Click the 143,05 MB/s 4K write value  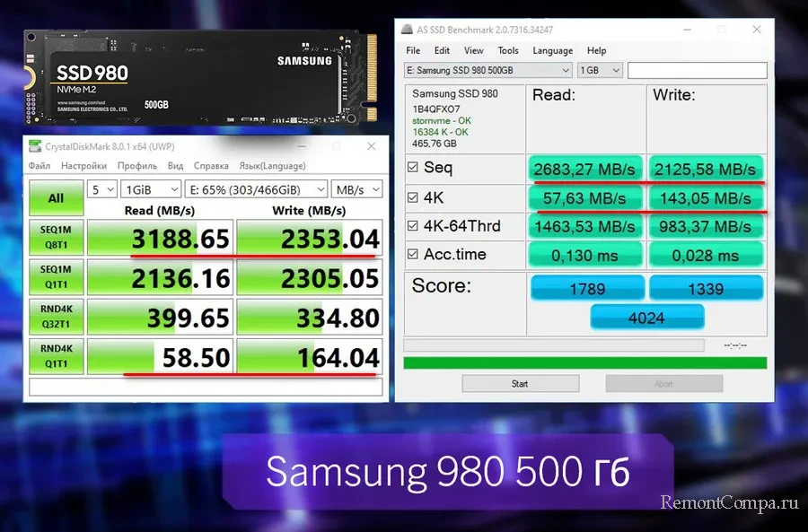tap(706, 197)
